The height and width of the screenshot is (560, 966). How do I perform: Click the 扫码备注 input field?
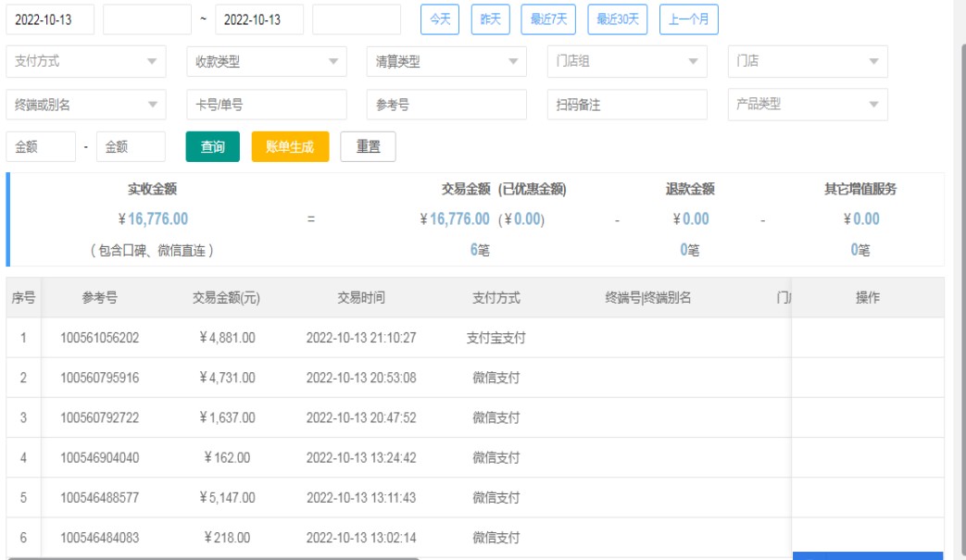pyautogui.click(x=627, y=105)
